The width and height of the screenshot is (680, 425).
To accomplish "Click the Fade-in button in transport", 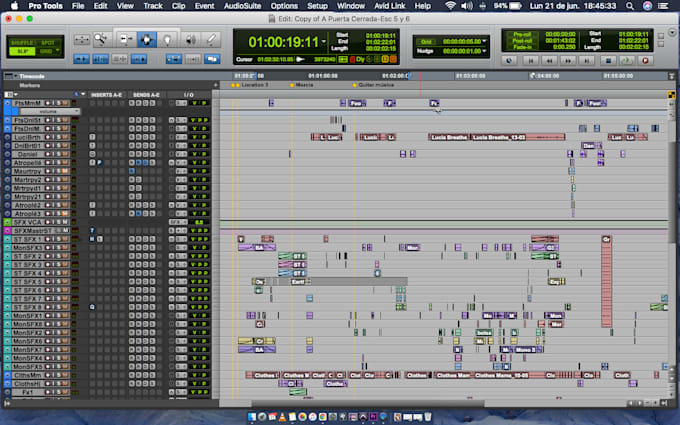I will pos(522,47).
